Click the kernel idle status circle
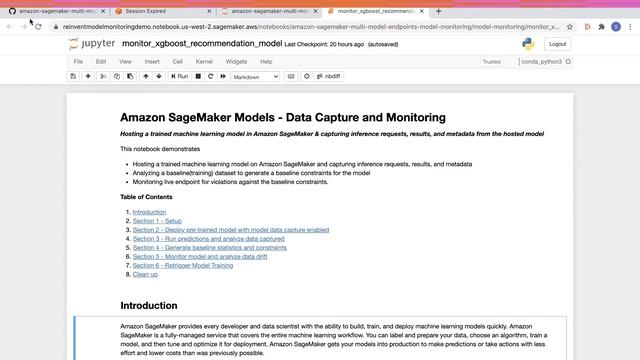 pyautogui.click(x=568, y=62)
